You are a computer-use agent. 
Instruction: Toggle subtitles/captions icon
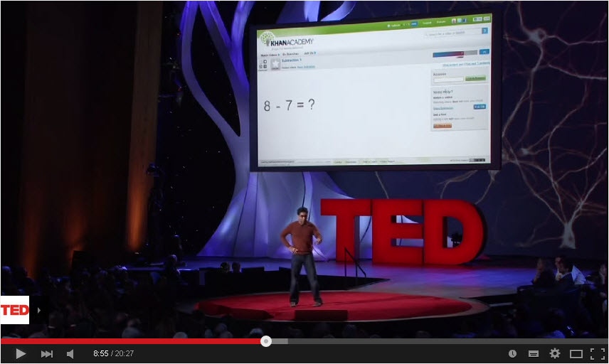coord(534,353)
